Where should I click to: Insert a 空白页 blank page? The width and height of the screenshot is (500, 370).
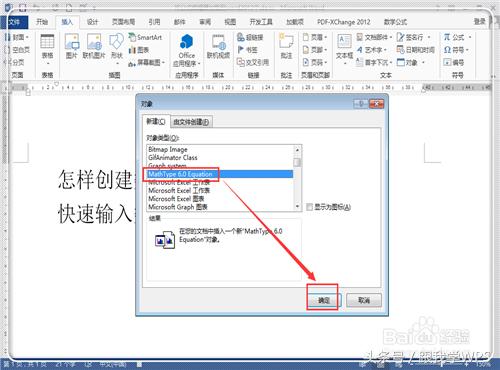click(17, 50)
